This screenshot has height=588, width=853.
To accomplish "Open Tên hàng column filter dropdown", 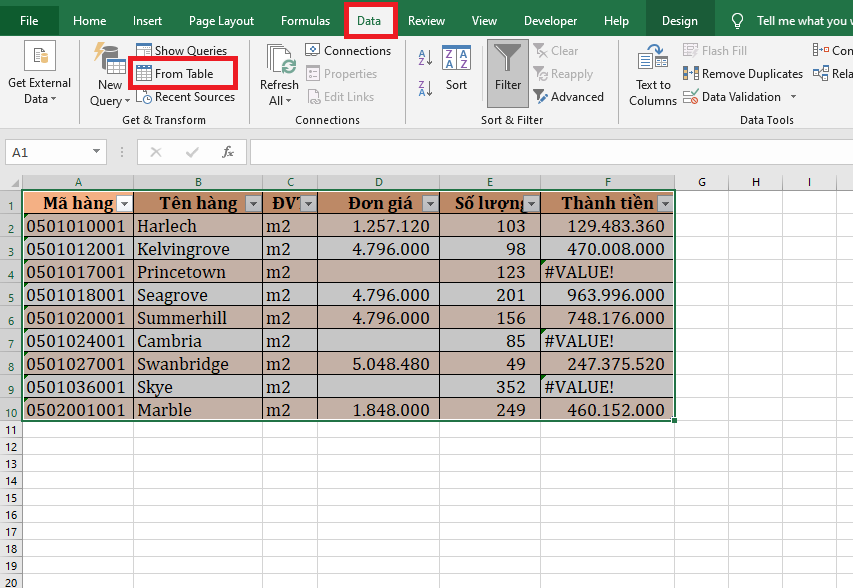I will click(251, 204).
